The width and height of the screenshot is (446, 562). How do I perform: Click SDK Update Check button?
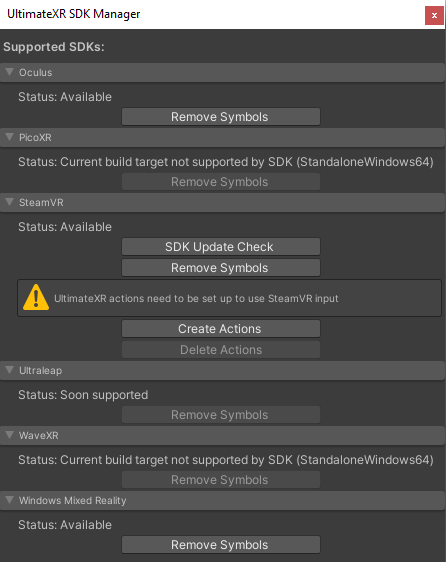(x=221, y=247)
